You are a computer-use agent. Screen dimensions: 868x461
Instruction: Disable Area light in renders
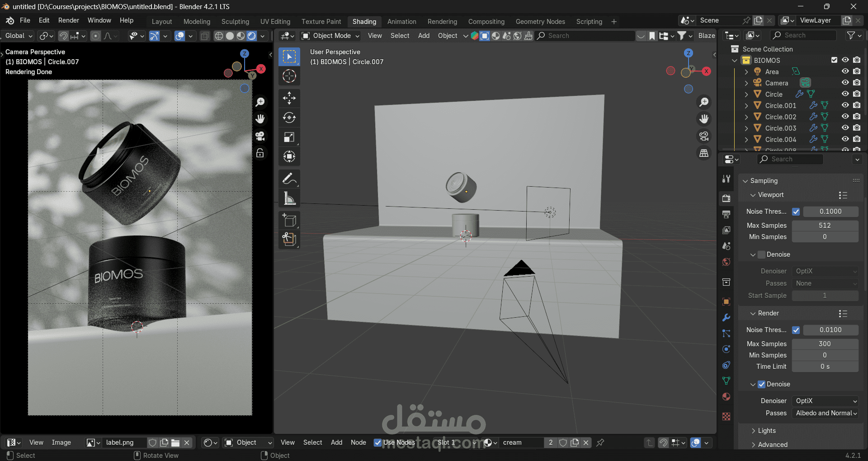point(857,71)
